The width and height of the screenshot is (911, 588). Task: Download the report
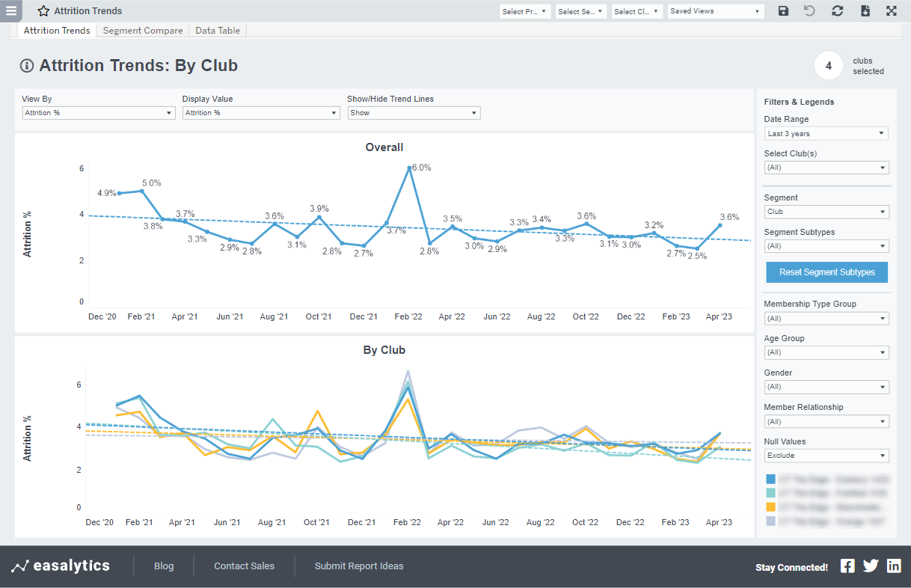[864, 10]
